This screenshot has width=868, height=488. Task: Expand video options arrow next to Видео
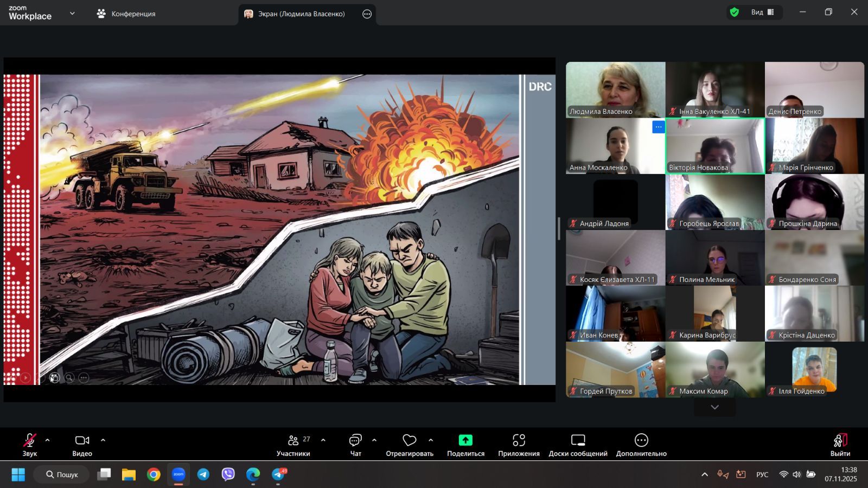103,440
